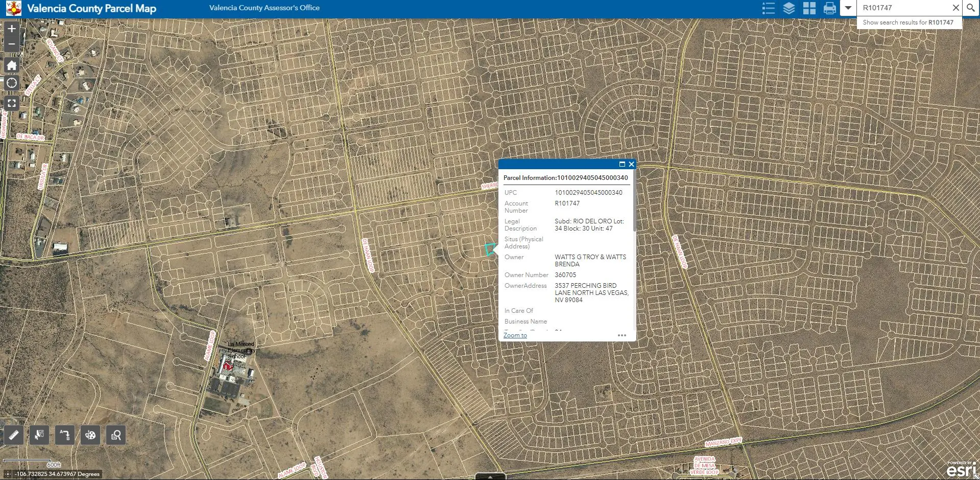The width and height of the screenshot is (980, 480).
Task: Select the UPC value 1010029405045000340
Action: click(589, 193)
